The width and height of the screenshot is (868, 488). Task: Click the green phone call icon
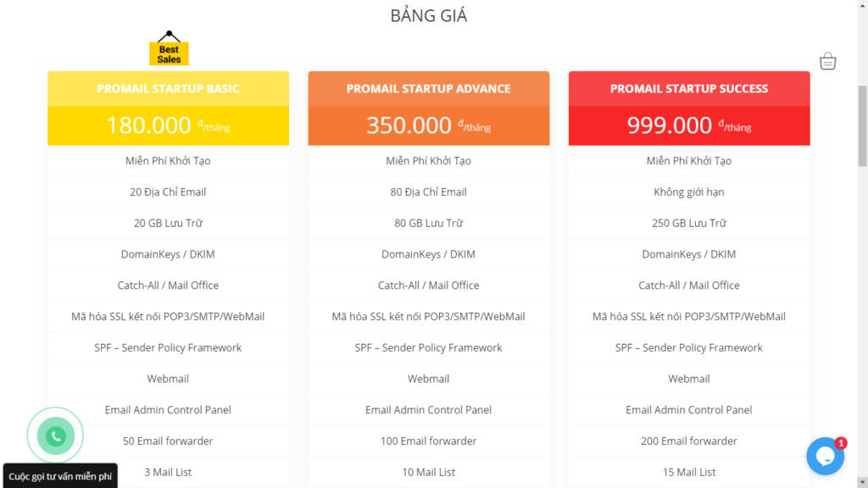point(55,436)
